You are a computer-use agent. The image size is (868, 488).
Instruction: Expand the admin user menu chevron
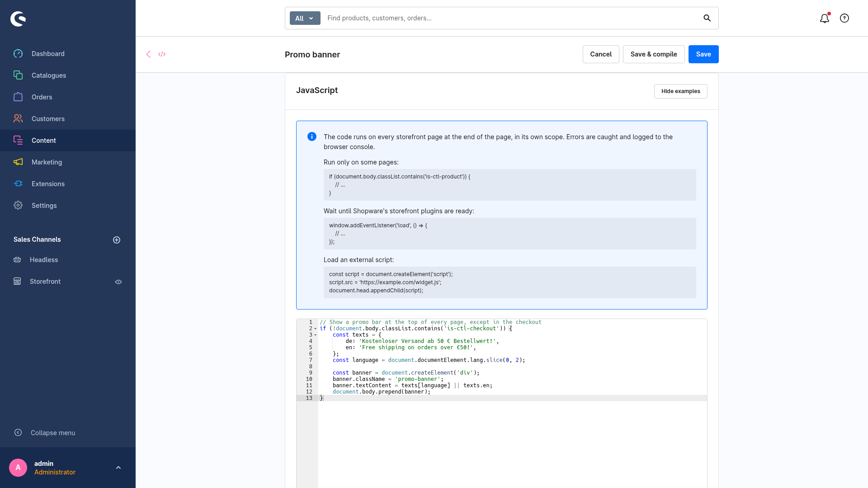(x=118, y=468)
